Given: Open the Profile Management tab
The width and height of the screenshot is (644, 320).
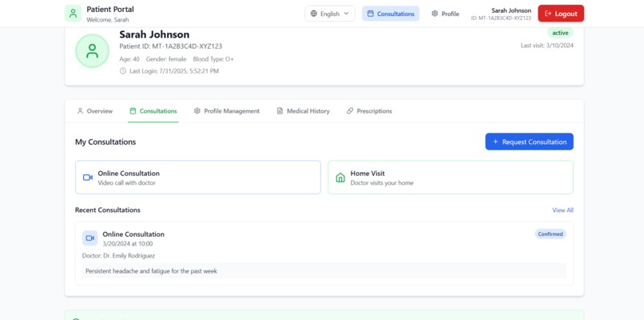Looking at the screenshot, I should [227, 111].
